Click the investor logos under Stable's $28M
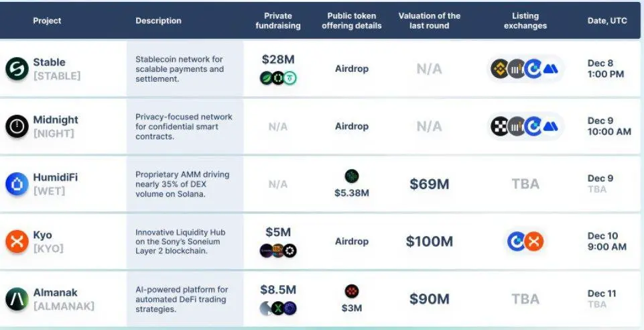 (278, 78)
